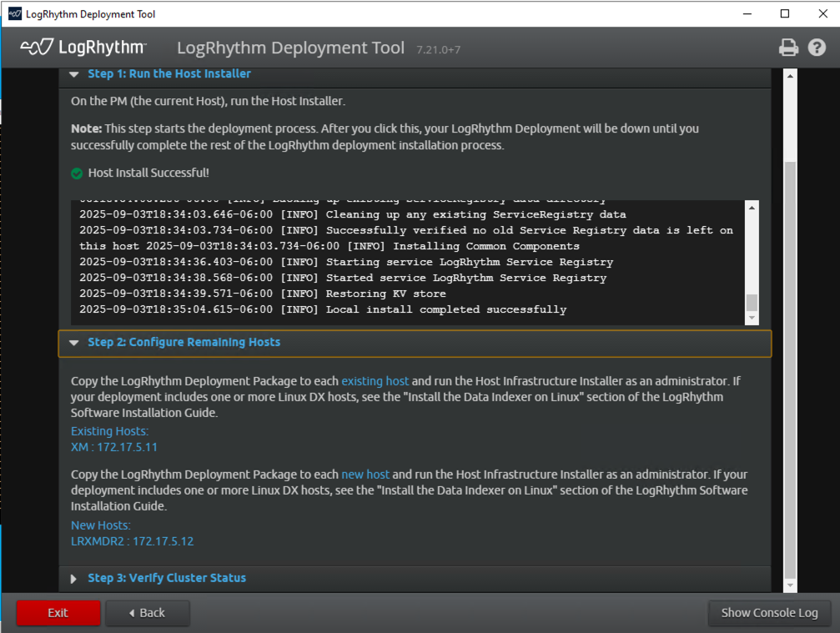The height and width of the screenshot is (633, 840).
Task: Click main page scrollbar down arrow
Action: (790, 585)
